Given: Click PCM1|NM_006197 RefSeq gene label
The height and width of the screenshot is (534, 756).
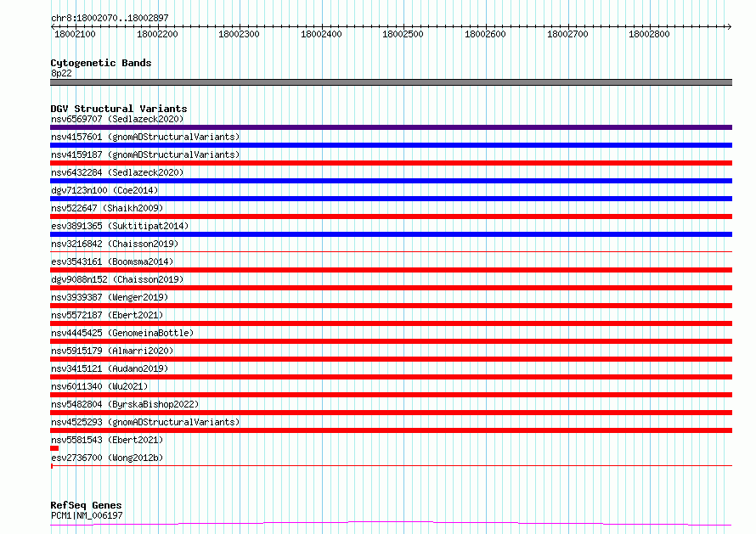Looking at the screenshot, I should point(87,515).
